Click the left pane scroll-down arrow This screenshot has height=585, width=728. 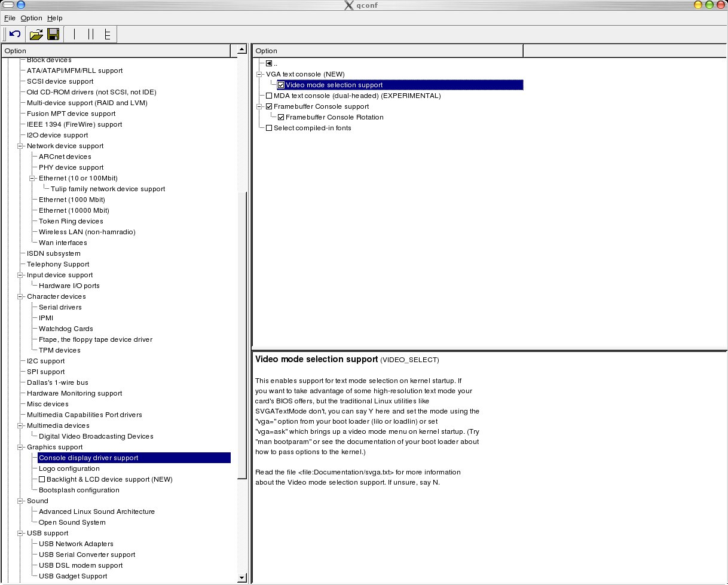tap(242, 578)
